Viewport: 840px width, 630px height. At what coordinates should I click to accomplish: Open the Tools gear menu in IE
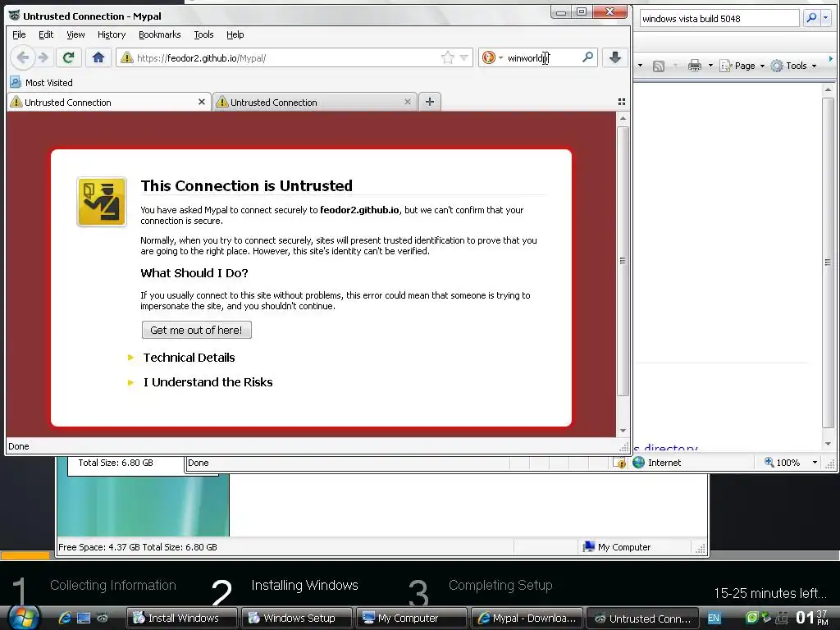point(793,66)
